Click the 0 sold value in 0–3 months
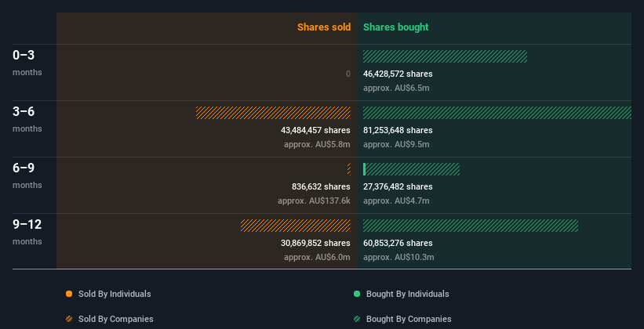Viewport: 644px width, 329px height. coord(348,74)
